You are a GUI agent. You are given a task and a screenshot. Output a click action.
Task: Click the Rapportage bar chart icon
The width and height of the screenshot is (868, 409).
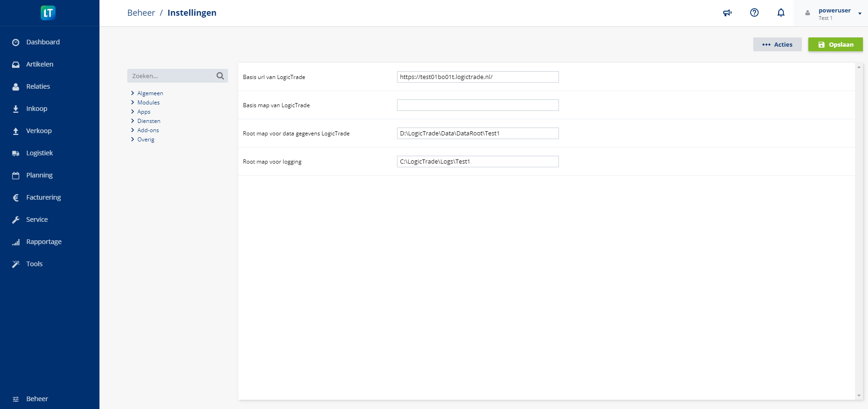16,242
